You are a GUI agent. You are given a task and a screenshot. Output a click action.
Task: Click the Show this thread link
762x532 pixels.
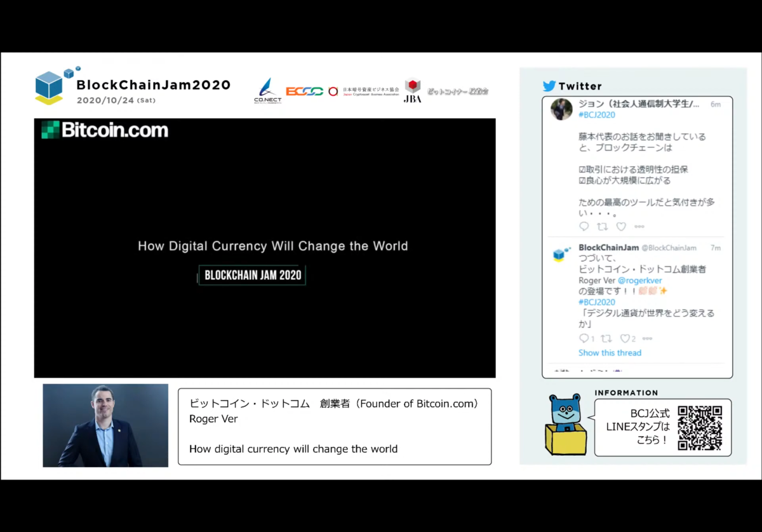(610, 353)
